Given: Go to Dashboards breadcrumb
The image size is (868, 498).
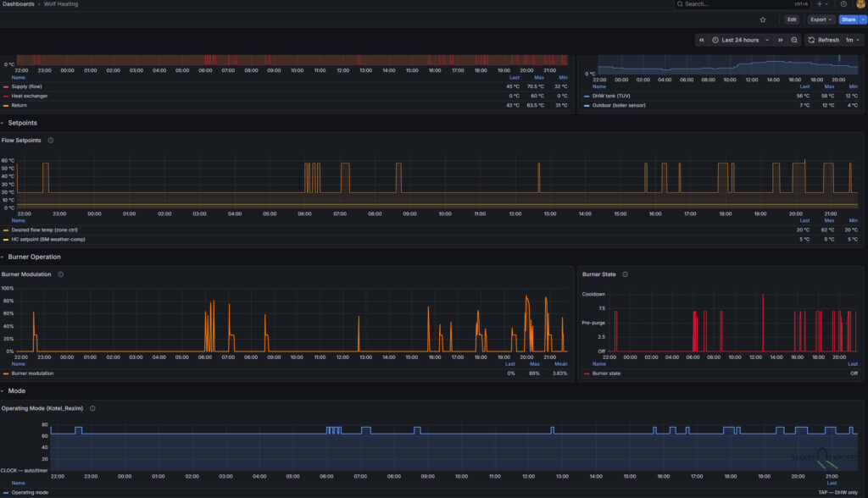Looking at the screenshot, I should [x=19, y=4].
